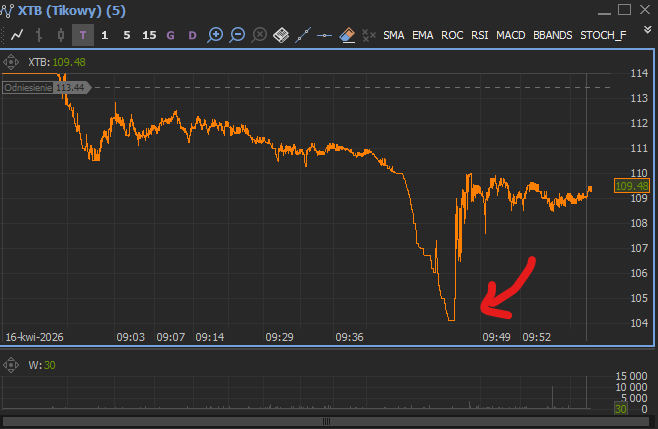Switch to hourly (G) interval
Image resolution: width=658 pixels, height=429 pixels.
170,35
